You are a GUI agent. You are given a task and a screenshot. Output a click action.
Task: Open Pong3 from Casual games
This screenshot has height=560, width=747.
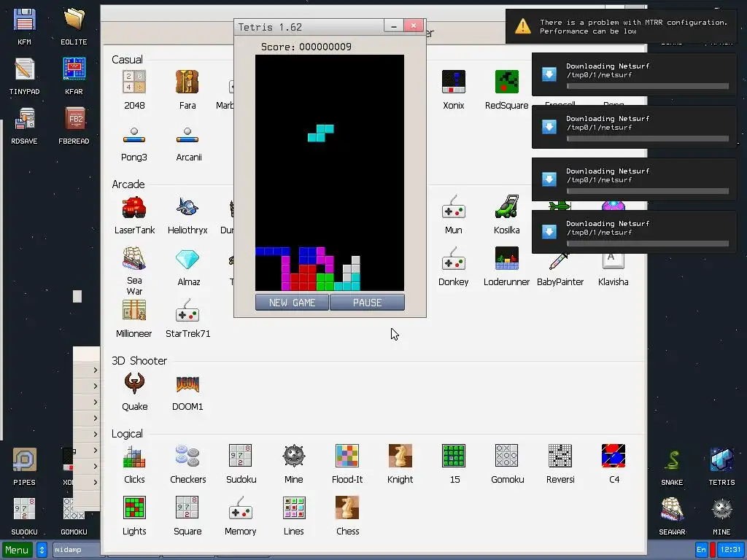click(134, 135)
